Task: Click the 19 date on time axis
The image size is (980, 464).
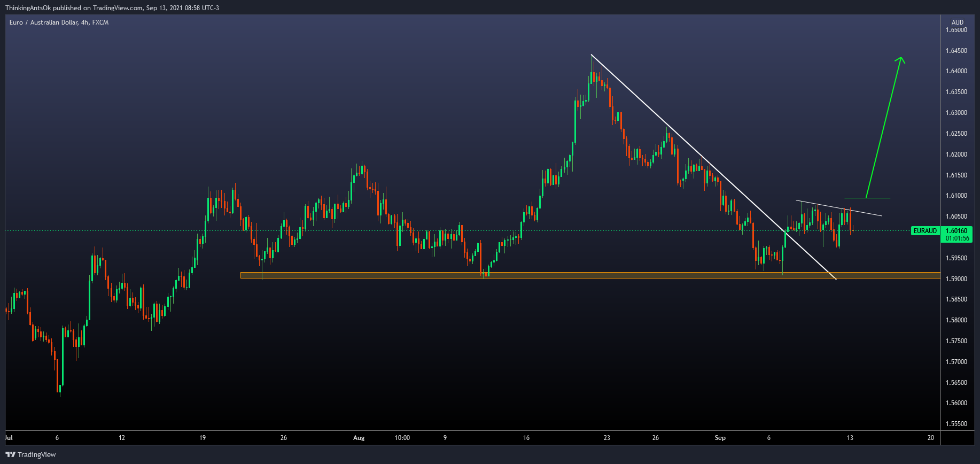Action: tap(203, 438)
